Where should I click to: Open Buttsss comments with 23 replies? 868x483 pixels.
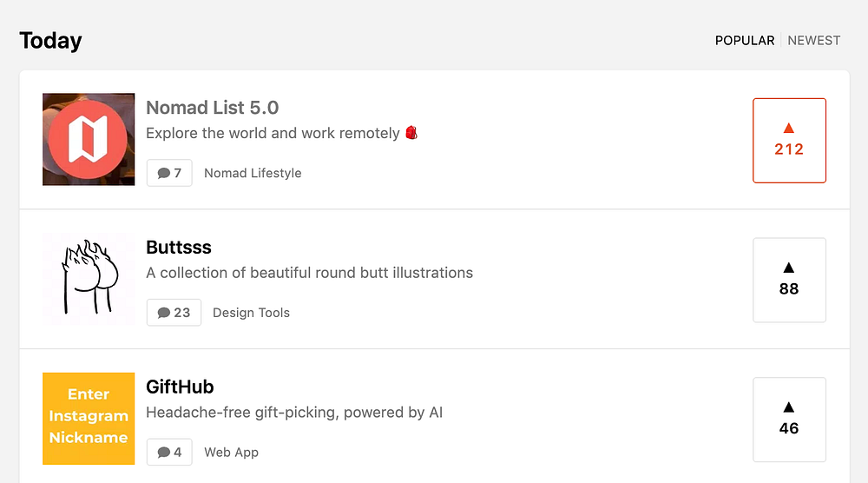tap(174, 313)
